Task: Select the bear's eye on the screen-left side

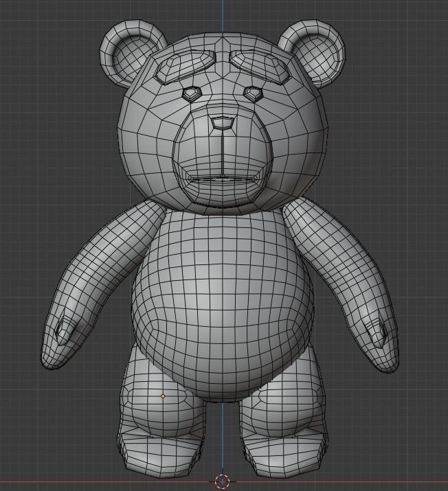Action: point(192,93)
